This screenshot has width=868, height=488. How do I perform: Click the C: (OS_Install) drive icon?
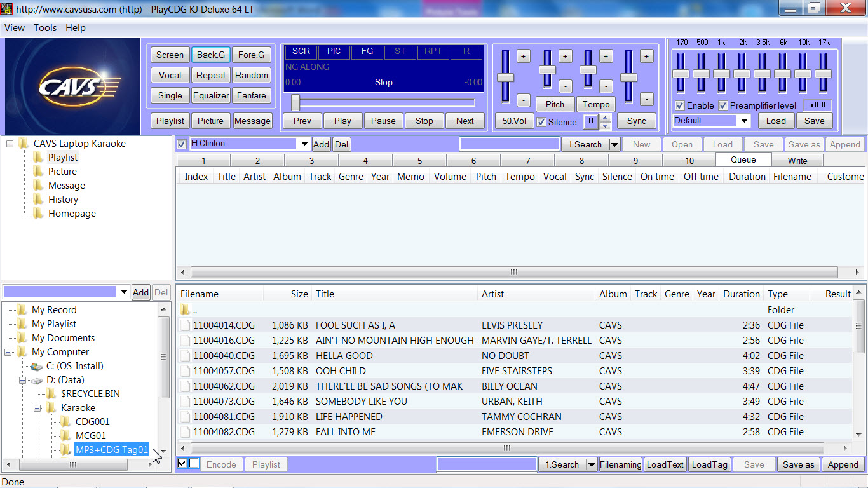37,366
